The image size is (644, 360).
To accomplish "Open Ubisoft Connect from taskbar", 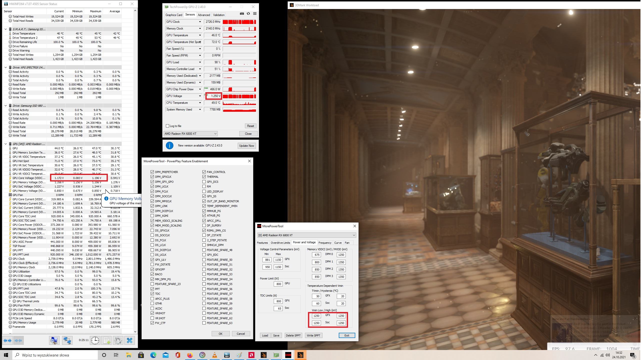I will pos(202,355).
